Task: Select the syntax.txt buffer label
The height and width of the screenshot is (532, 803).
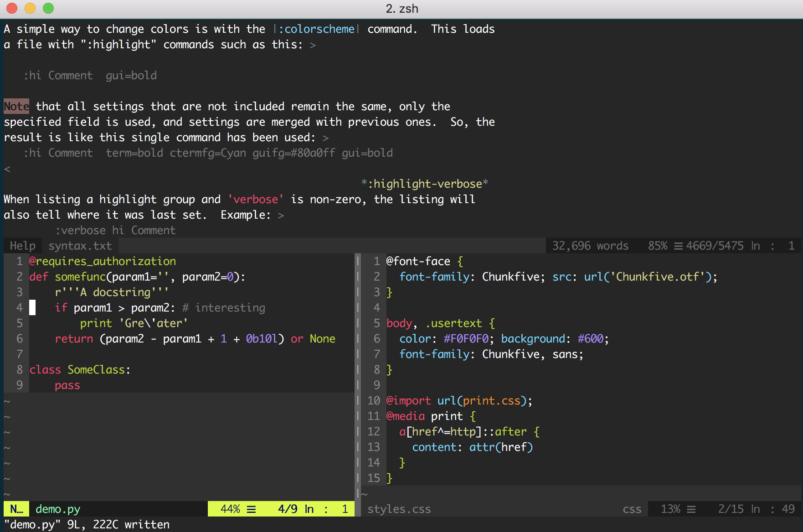Action: [80, 246]
